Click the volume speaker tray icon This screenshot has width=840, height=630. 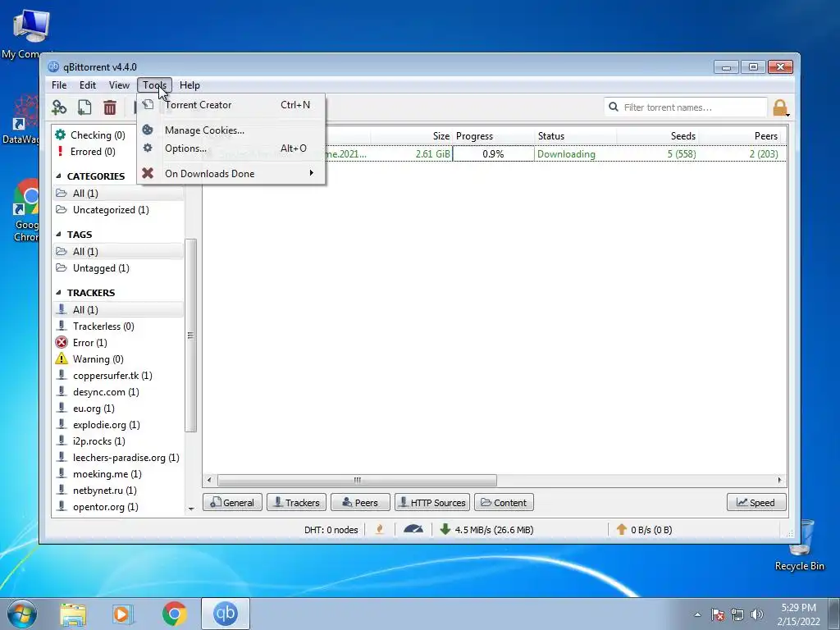(757, 614)
